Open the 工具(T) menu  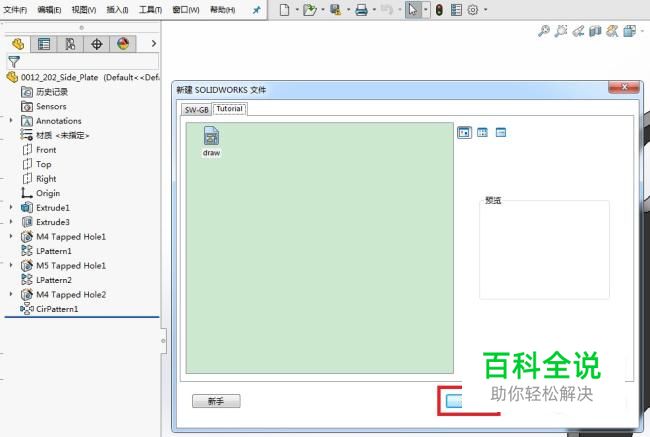(x=150, y=10)
